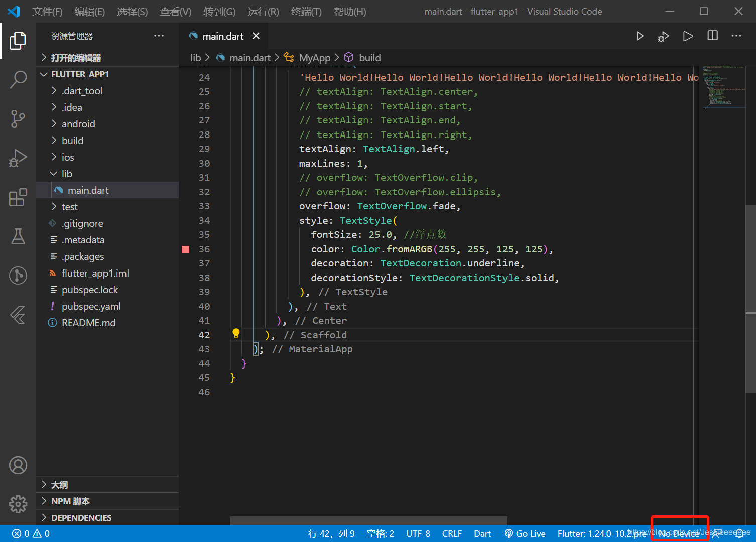756x542 pixels.
Task: Open the Flutter sidebar icon
Action: (x=18, y=315)
